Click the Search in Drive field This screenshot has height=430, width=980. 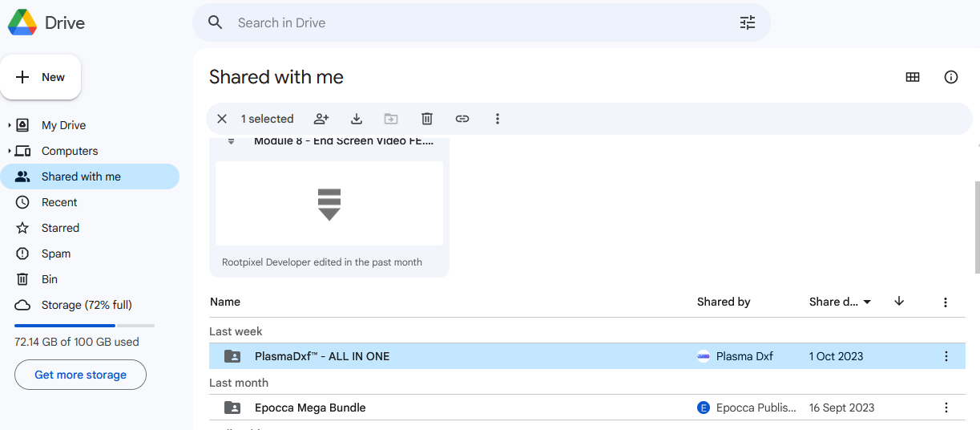pos(481,22)
